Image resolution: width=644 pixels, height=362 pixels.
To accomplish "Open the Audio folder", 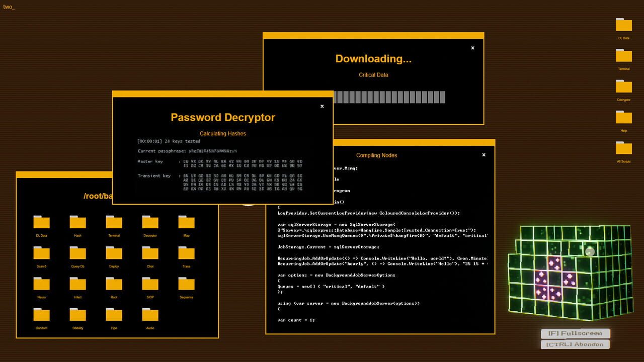I will (150, 315).
